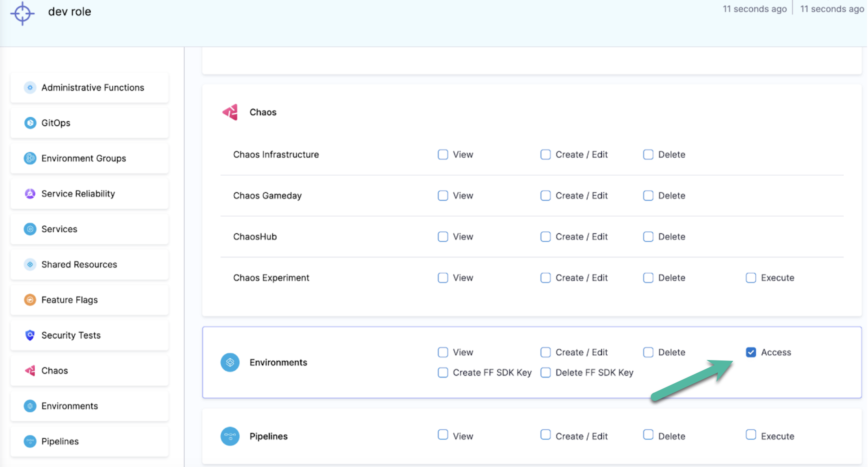
Task: Uncheck the Environments Access checkbox
Action: pyautogui.click(x=751, y=352)
